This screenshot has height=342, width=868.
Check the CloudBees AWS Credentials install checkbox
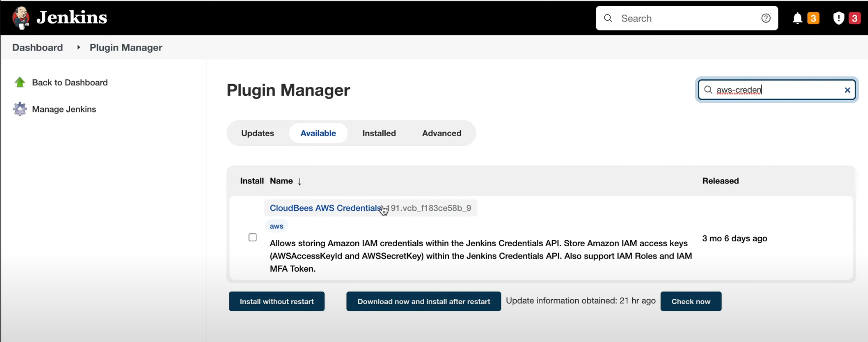coord(252,237)
